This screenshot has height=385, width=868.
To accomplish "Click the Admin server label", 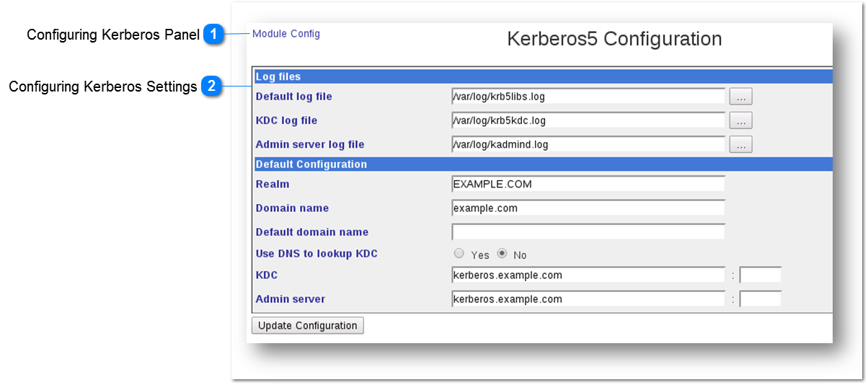I will (x=291, y=299).
